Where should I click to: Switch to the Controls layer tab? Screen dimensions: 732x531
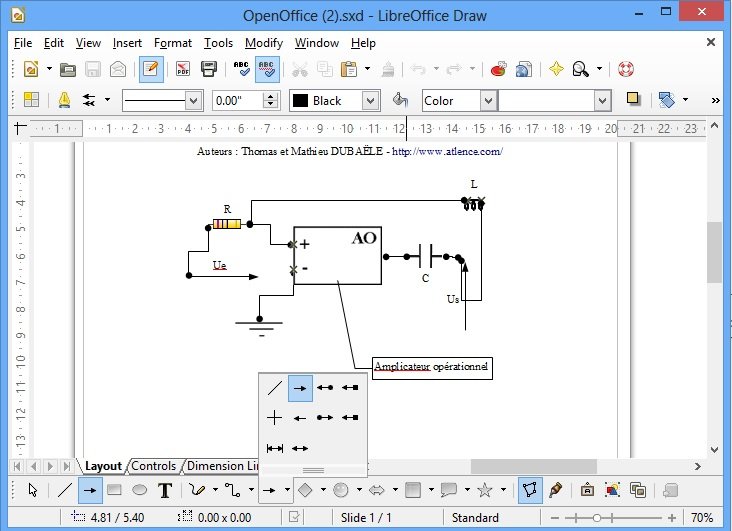pos(154,466)
